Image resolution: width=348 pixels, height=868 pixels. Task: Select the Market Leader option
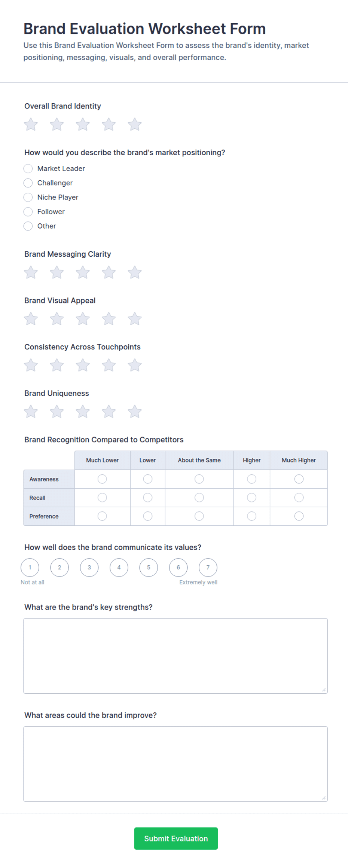(x=28, y=168)
